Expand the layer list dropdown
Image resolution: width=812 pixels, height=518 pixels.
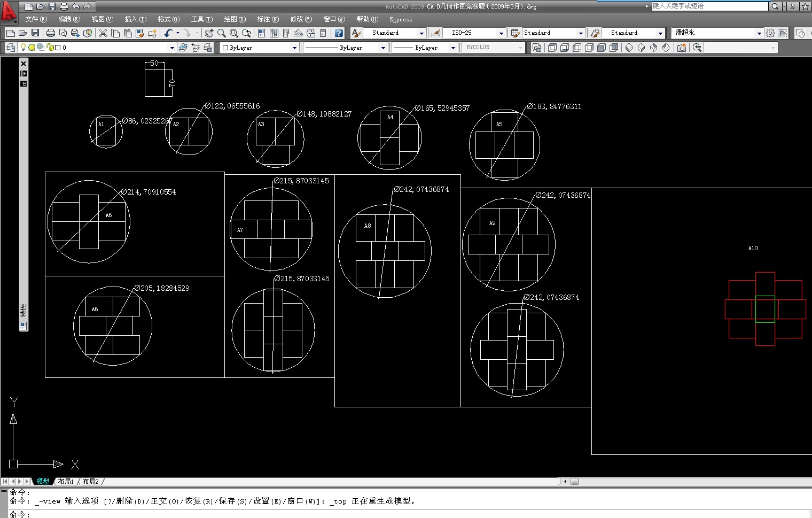pos(172,48)
